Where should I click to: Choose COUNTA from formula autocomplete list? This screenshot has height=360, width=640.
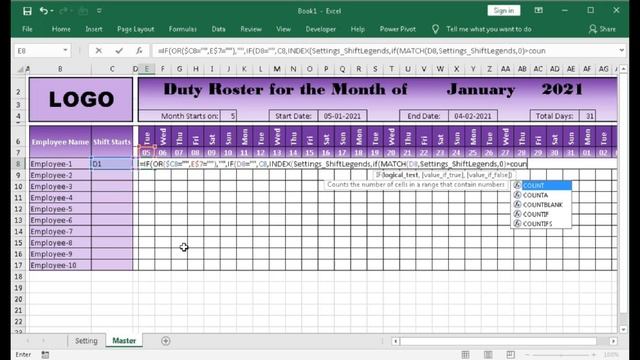(542, 195)
